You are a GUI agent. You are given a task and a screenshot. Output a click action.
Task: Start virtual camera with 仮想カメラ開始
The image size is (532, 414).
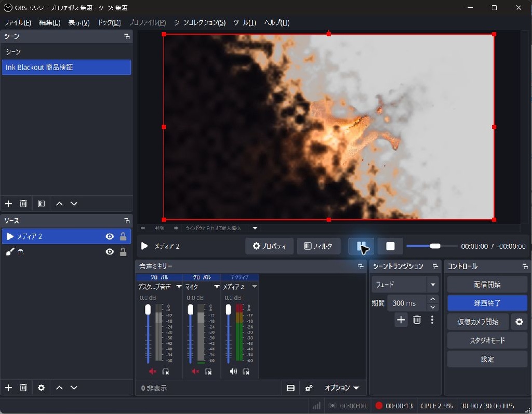coord(478,322)
